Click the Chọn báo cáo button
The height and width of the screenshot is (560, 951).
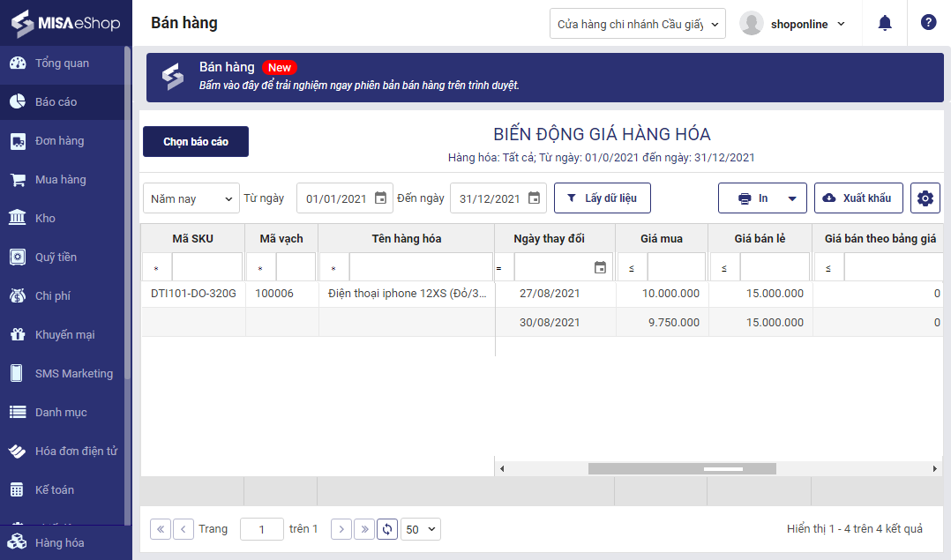[x=195, y=141]
